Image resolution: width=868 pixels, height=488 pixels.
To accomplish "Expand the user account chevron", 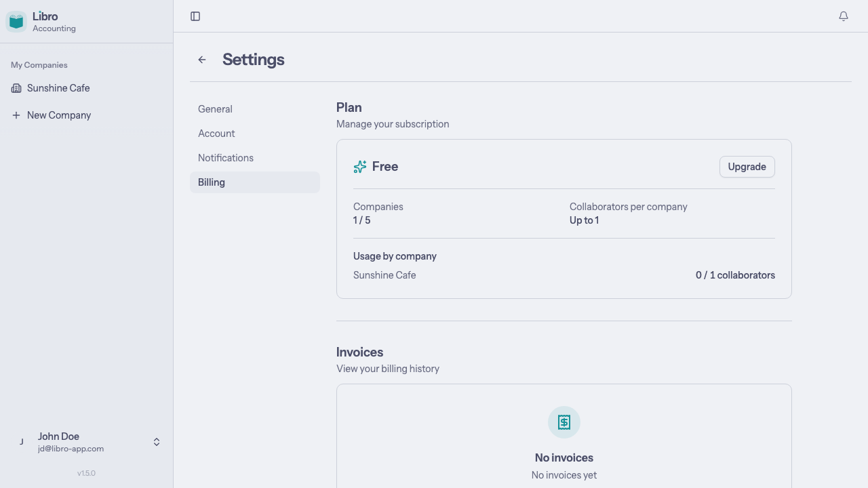I will pos(157,442).
